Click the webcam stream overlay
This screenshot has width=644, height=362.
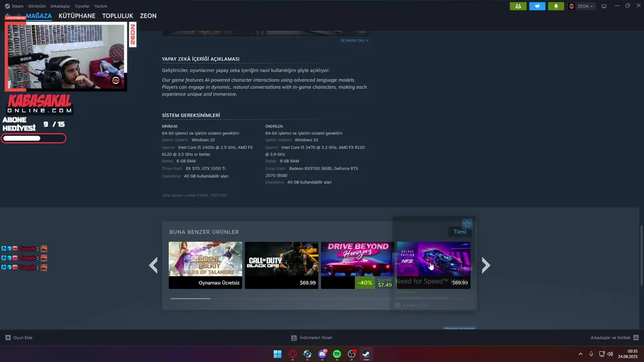[66, 57]
